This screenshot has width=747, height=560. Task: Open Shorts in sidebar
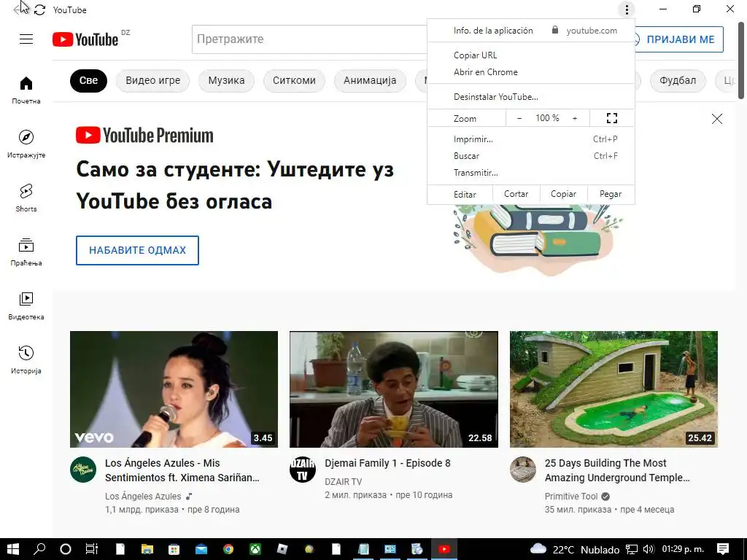point(26,198)
